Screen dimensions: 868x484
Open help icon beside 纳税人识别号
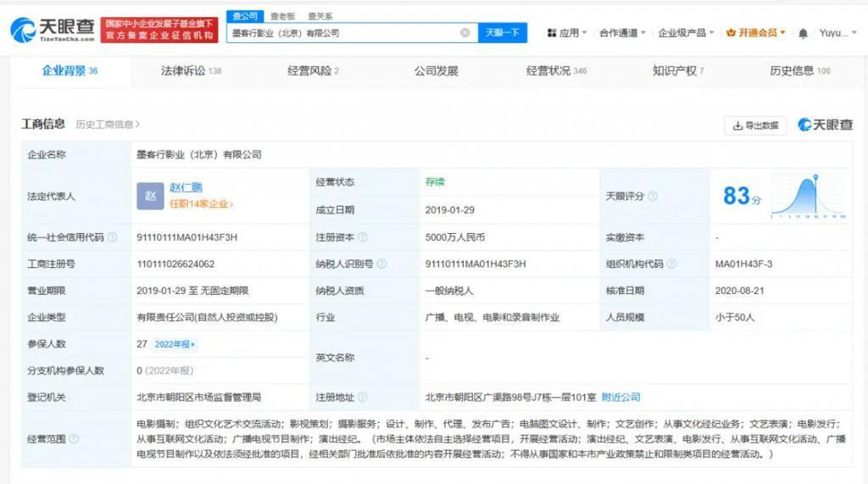381,264
